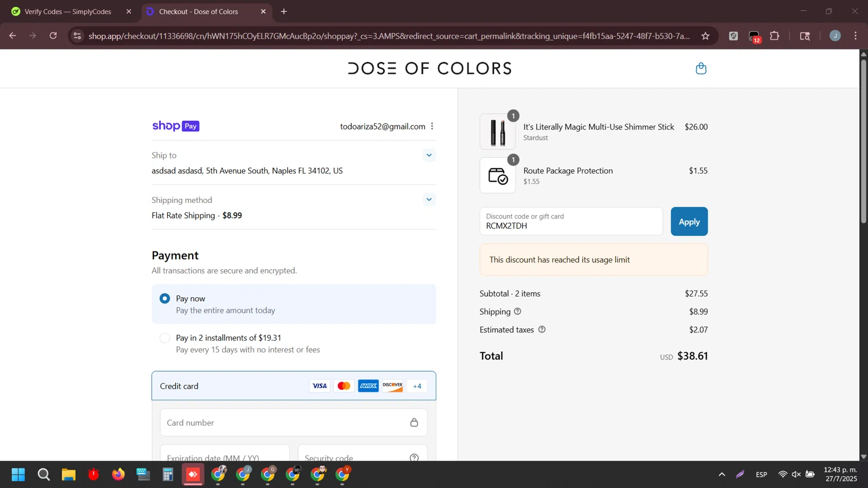Viewport: 868px width, 488px height.
Task: Open Windows taskbar search
Action: pos(43,475)
